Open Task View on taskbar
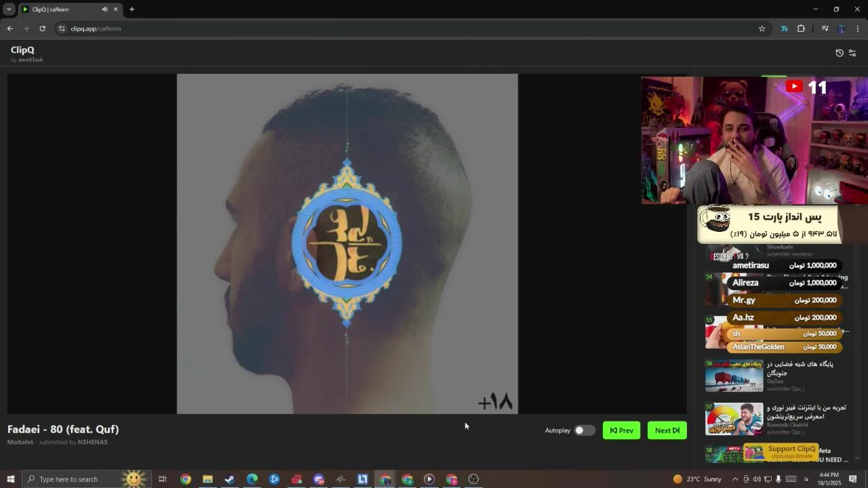The image size is (868, 488). pyautogui.click(x=163, y=479)
